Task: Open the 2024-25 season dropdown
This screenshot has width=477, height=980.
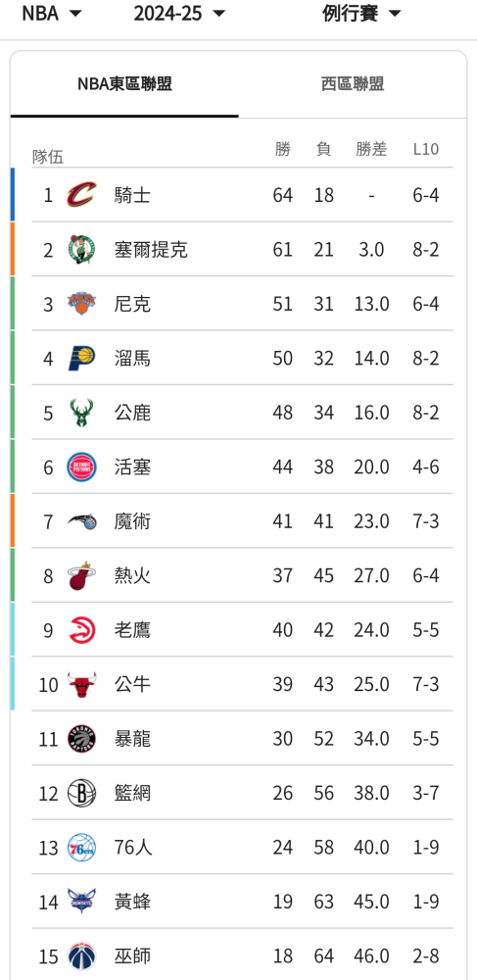Action: coord(179,13)
